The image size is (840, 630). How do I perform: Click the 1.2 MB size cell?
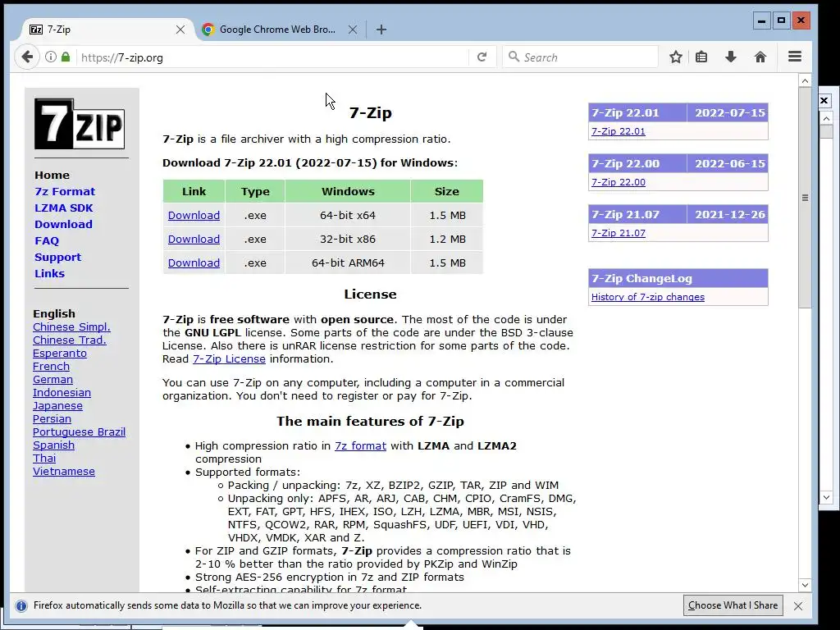(x=447, y=239)
